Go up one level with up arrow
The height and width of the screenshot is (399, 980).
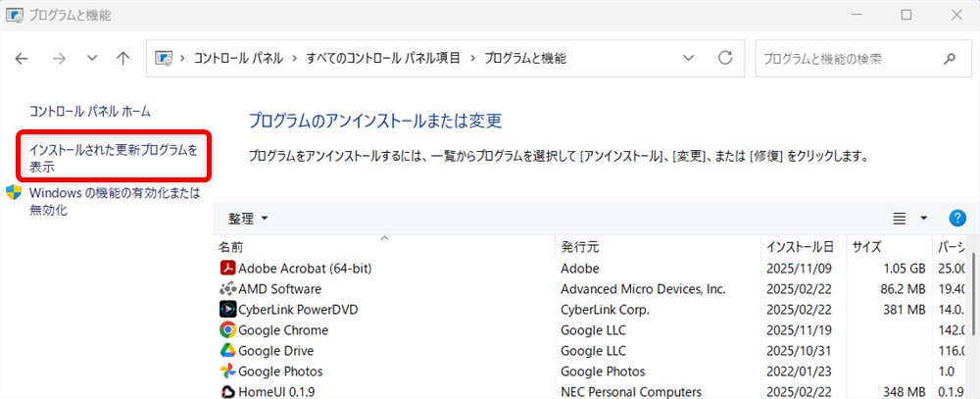coord(123,59)
